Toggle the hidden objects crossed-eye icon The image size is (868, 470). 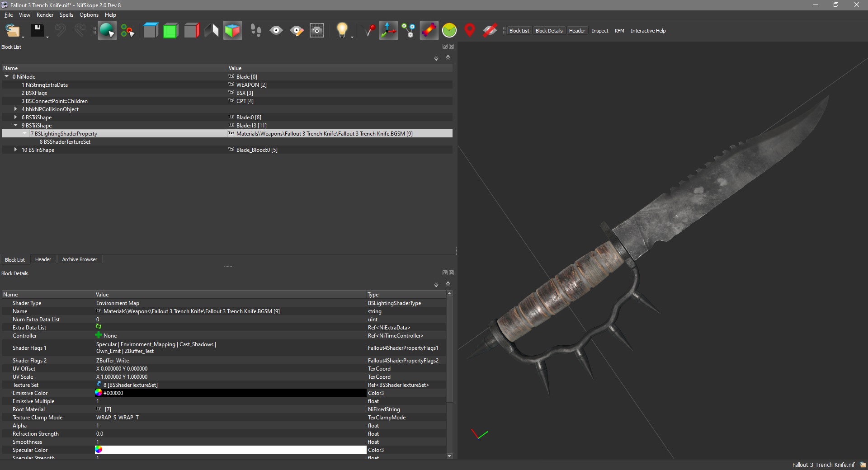click(x=490, y=31)
